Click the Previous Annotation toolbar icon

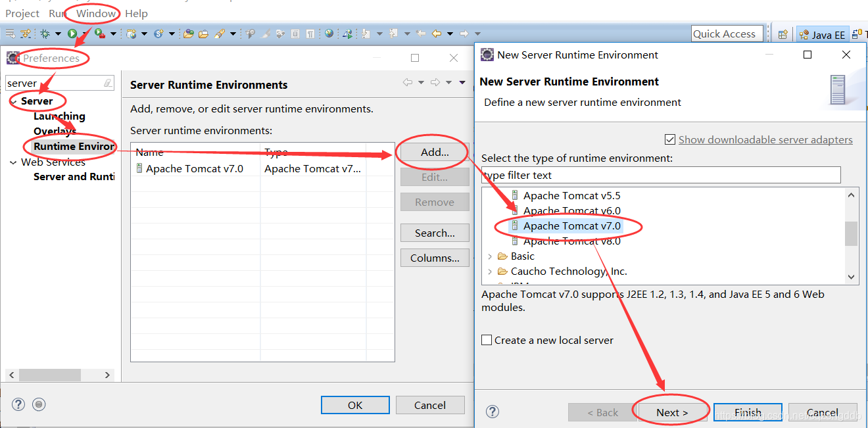(x=393, y=34)
